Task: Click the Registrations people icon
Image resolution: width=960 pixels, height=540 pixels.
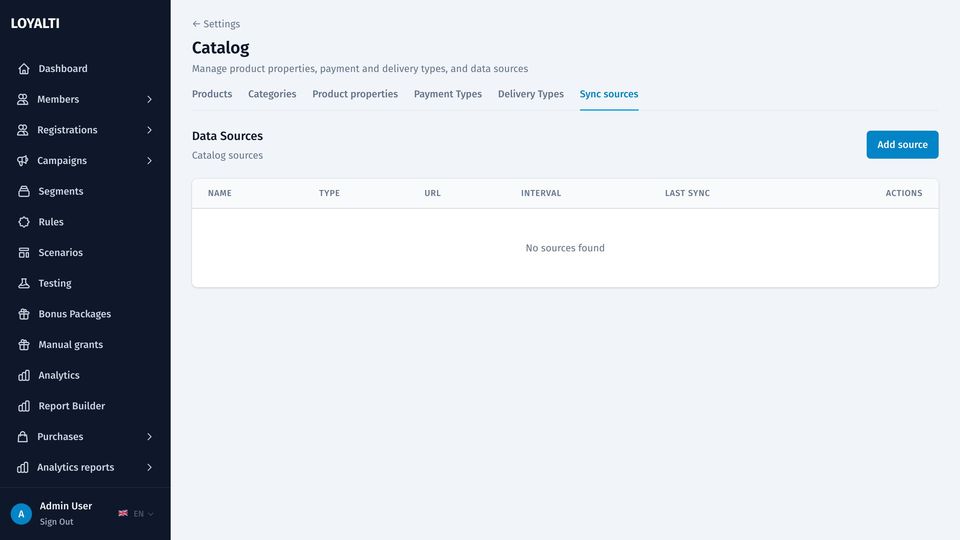Action: coord(23,130)
